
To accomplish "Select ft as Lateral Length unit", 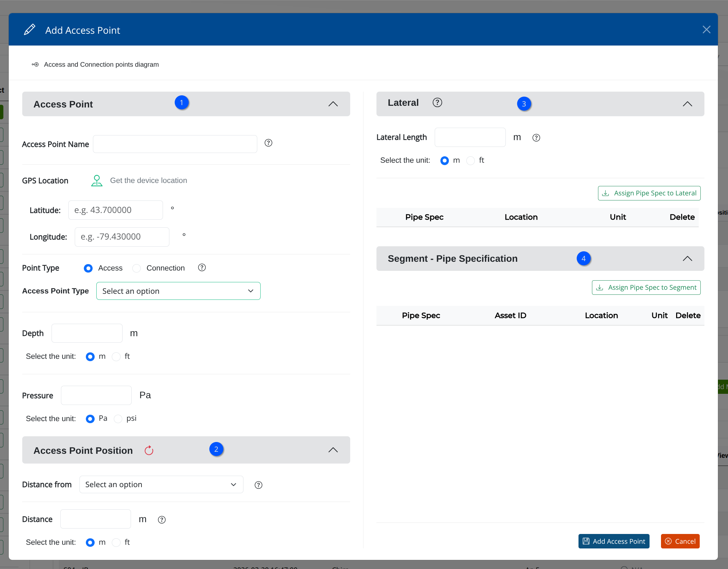I will (x=470, y=161).
